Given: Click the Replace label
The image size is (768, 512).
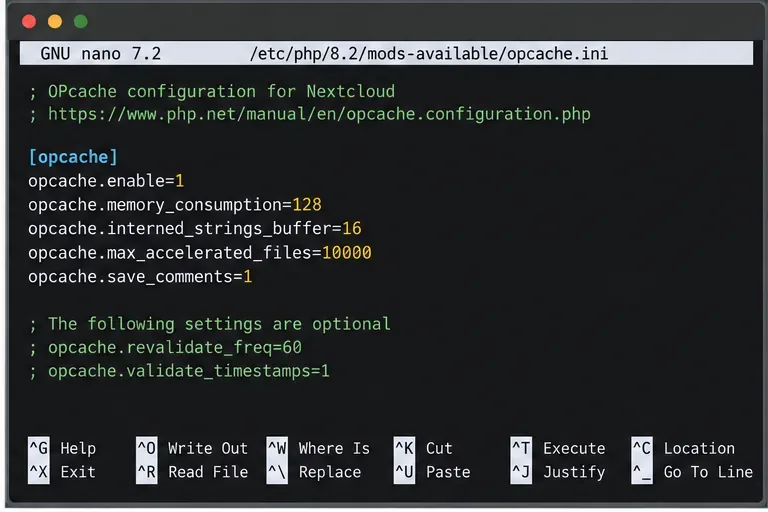Looking at the screenshot, I should pos(330,472).
